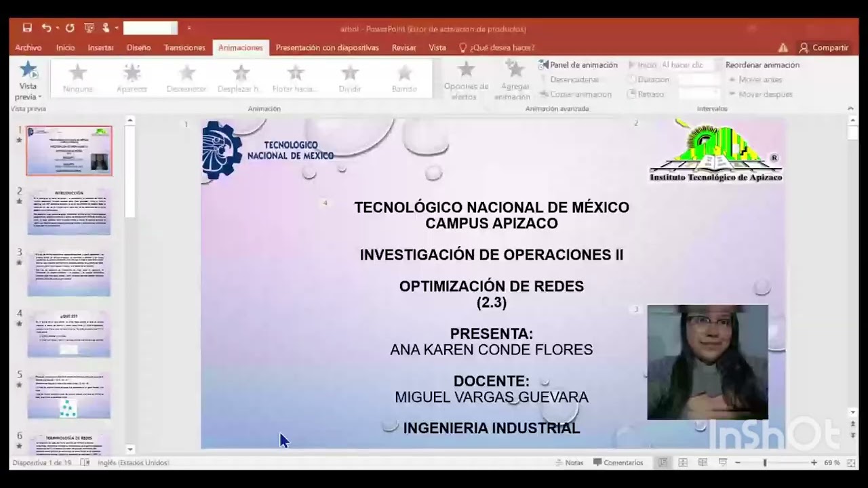Screen dimensions: 868x488
Task: Click the 'INVESTIGACIÓN DE OPERACIONES II' title text
Action: pyautogui.click(x=492, y=255)
